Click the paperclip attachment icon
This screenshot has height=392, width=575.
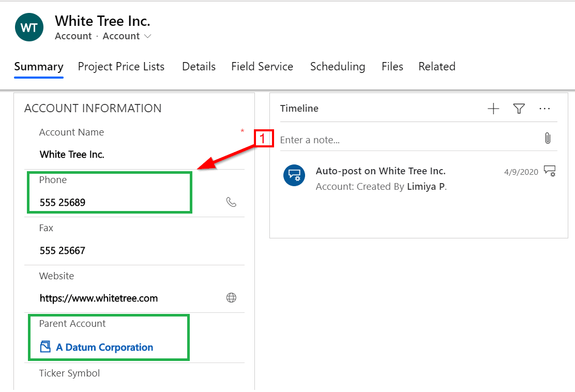pos(548,139)
